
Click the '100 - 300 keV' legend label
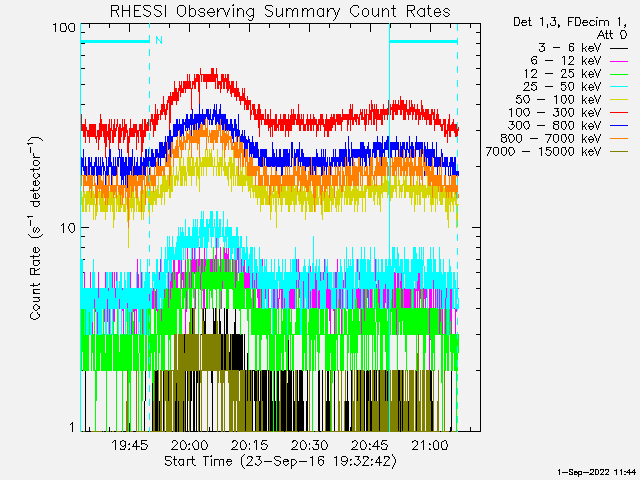point(555,113)
